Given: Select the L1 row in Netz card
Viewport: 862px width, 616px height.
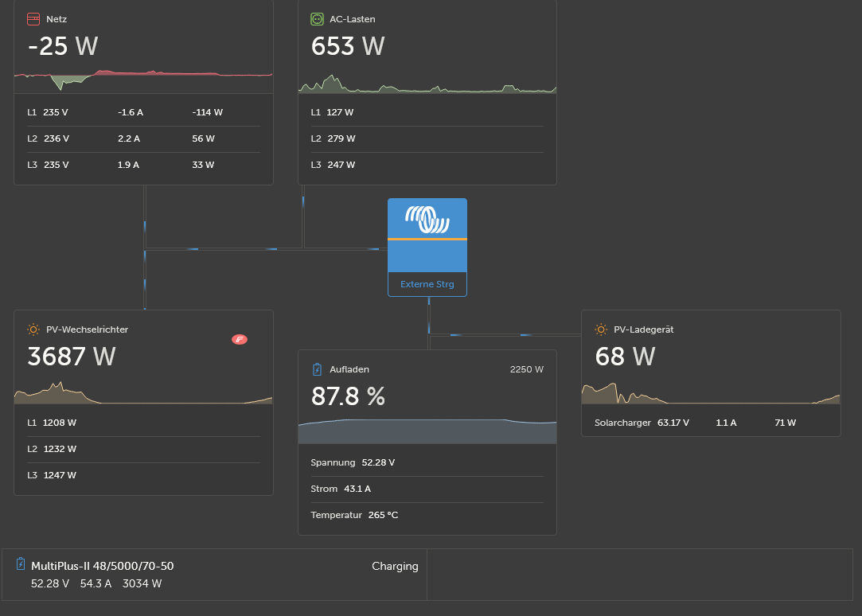Looking at the screenshot, I should click(x=143, y=112).
